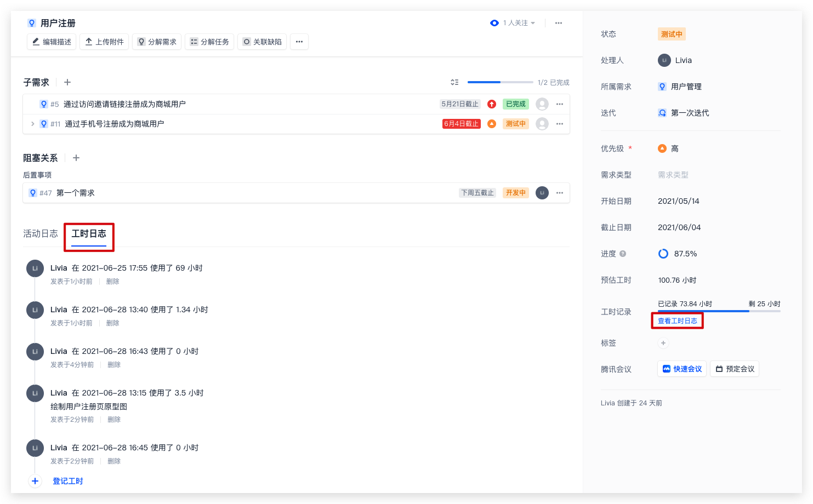The image size is (813, 504).
Task: Click the orange priority icon on #11 row
Action: [492, 124]
